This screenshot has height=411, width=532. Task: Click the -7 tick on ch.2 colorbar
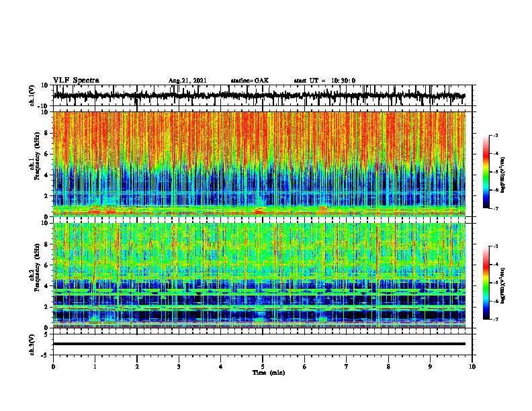496,320
